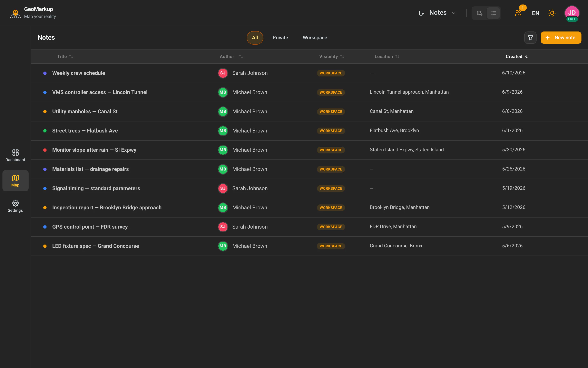Image resolution: width=588 pixels, height=368 pixels.
Task: Open note Utility manholes — Canal St
Action: coord(85,111)
